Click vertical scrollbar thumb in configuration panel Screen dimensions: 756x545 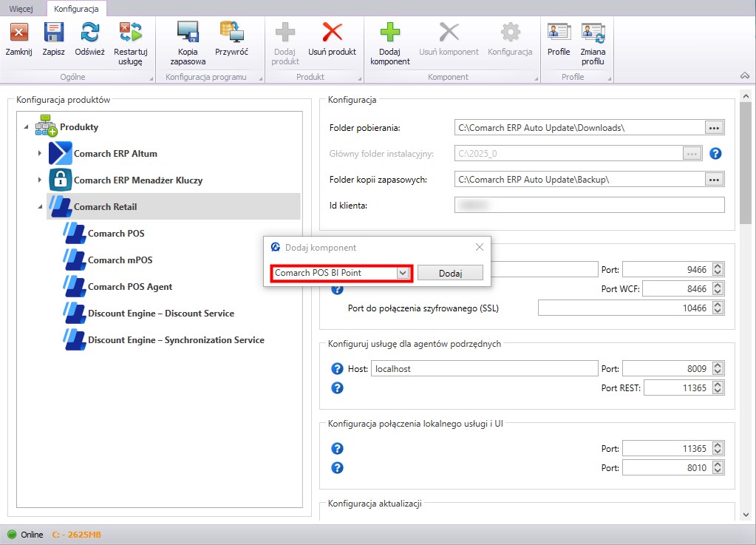tap(746, 163)
